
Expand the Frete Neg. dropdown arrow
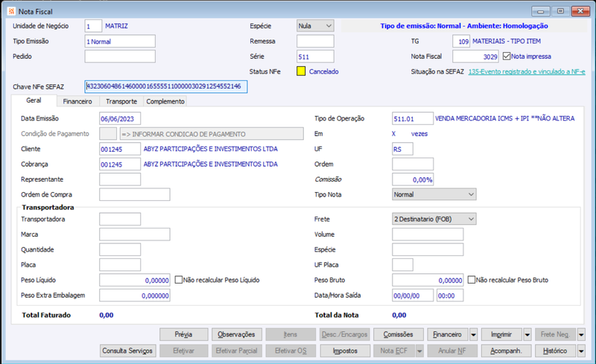(x=581, y=334)
